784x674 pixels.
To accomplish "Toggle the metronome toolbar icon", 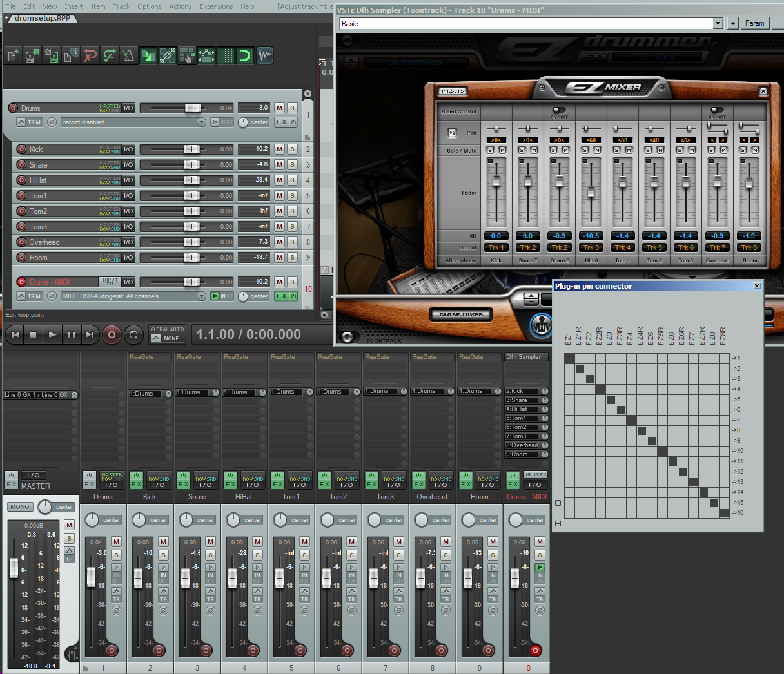I will (129, 56).
